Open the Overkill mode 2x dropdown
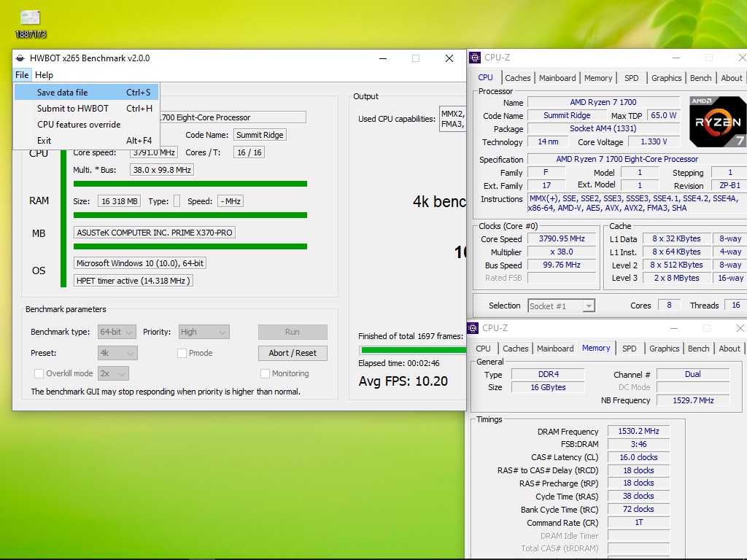 click(113, 374)
